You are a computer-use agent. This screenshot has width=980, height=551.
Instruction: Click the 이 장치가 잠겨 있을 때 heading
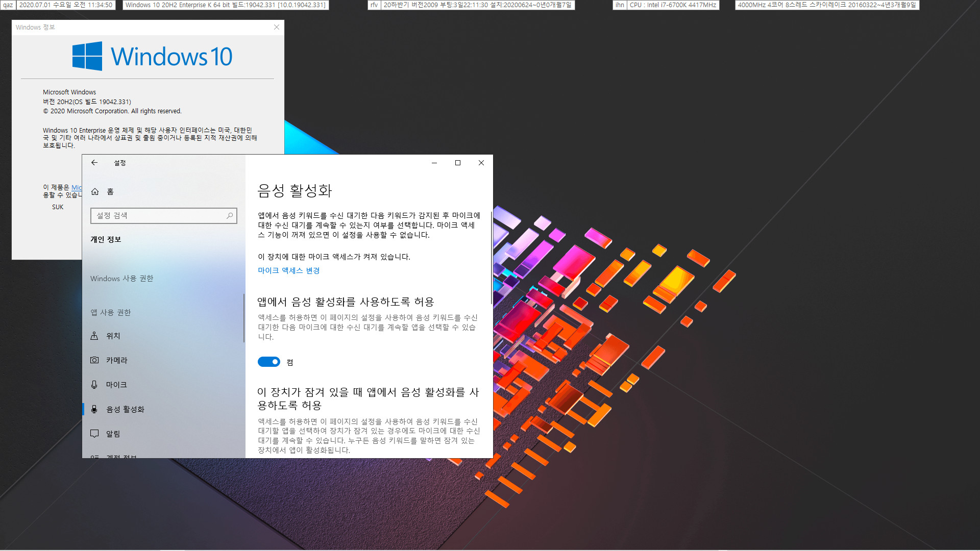(x=368, y=398)
